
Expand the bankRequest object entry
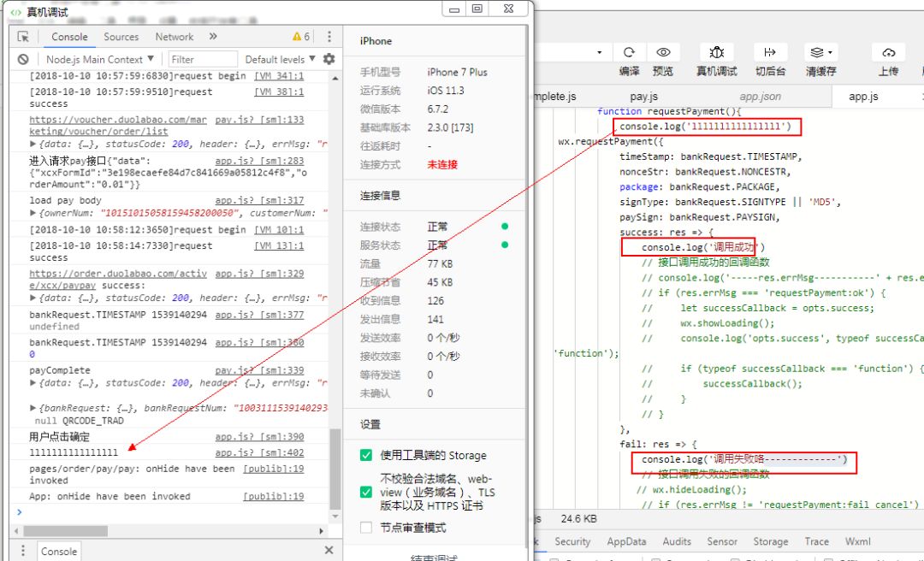coord(33,408)
